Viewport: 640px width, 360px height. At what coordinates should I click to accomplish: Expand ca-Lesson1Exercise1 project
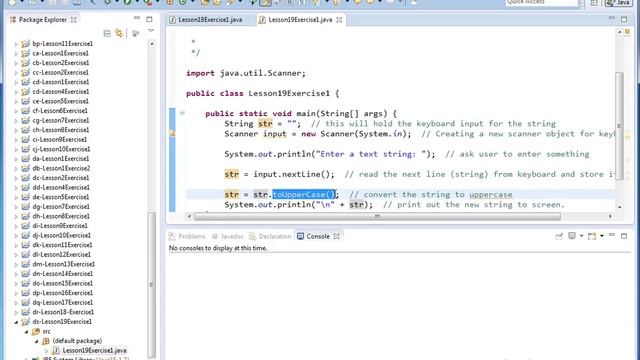tap(16, 53)
